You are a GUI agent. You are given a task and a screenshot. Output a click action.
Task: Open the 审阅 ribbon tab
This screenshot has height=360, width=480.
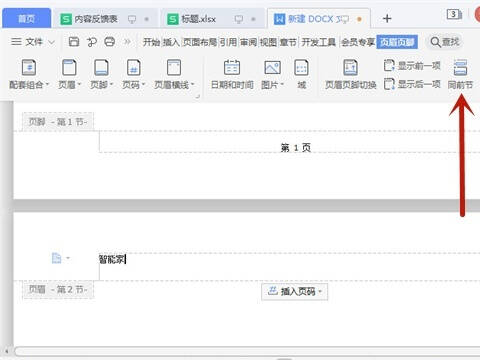pos(248,42)
